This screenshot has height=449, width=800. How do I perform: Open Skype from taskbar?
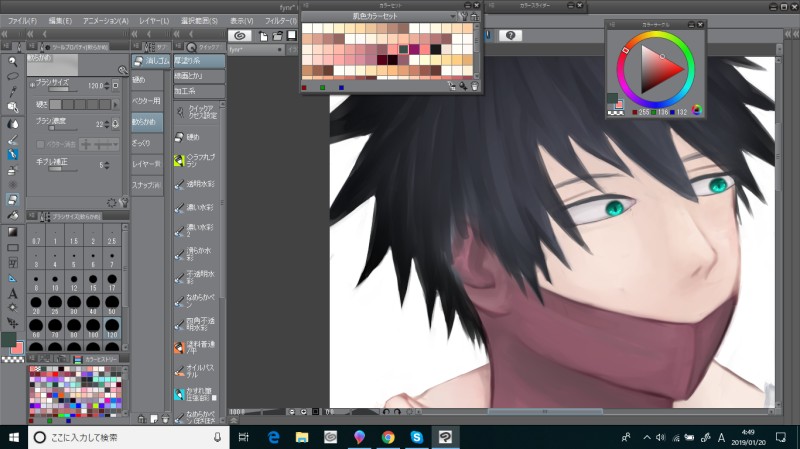coord(416,437)
